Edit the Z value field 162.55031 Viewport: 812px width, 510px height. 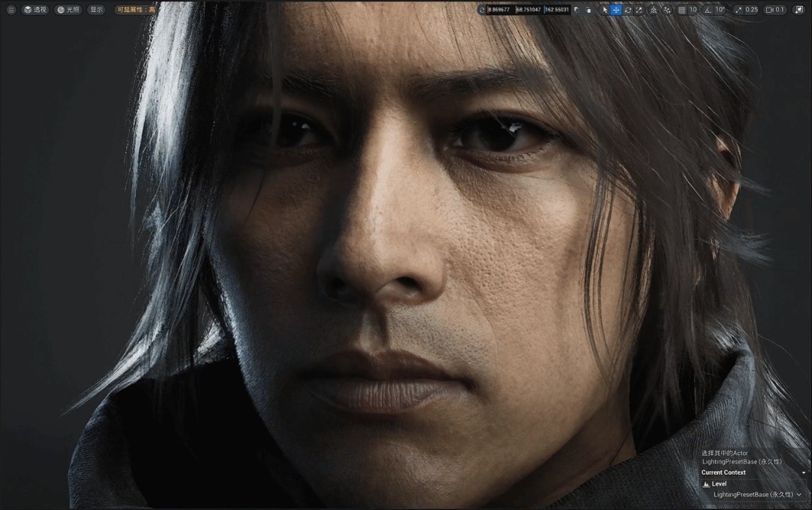point(557,10)
